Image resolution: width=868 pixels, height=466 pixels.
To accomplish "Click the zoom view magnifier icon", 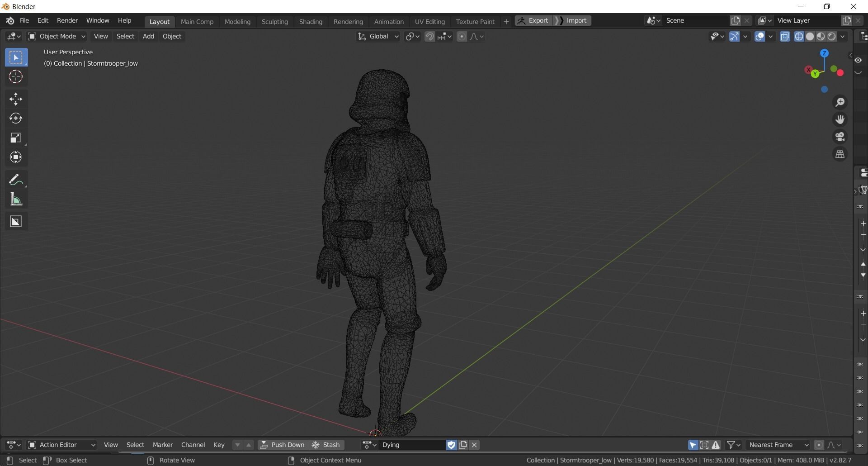I will 840,102.
